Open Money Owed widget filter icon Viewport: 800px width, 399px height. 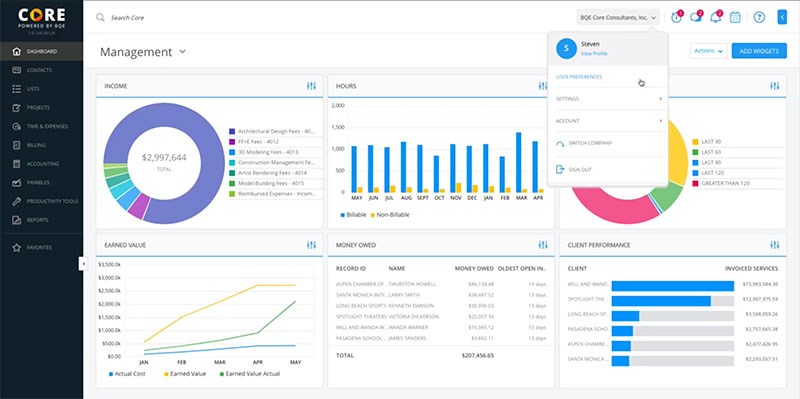tap(543, 245)
